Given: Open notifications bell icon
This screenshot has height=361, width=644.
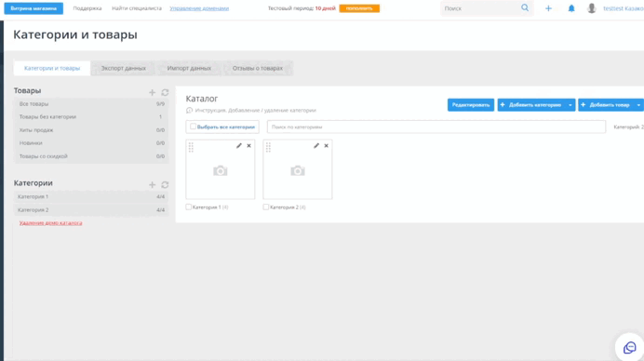Looking at the screenshot, I should click(x=571, y=8).
